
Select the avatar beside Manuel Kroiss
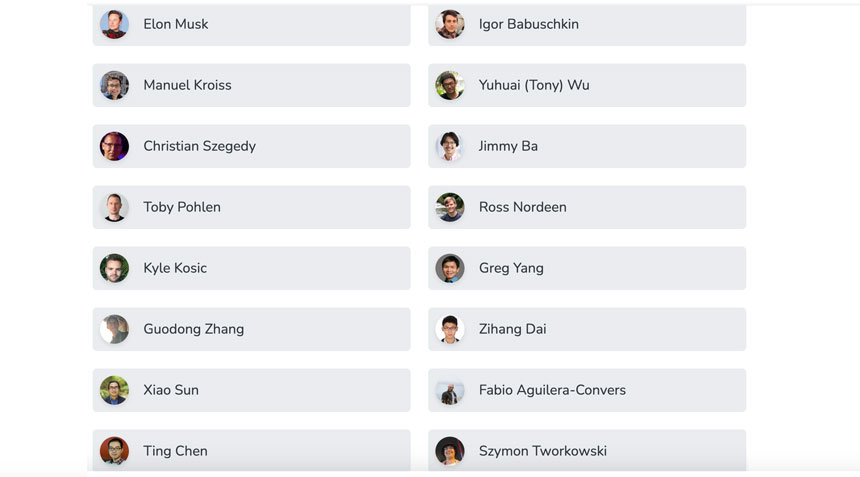(x=114, y=85)
